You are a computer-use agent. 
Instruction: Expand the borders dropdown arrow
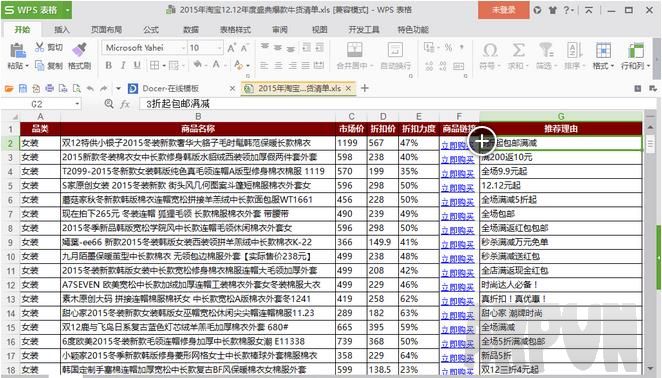pyautogui.click(x=163, y=65)
